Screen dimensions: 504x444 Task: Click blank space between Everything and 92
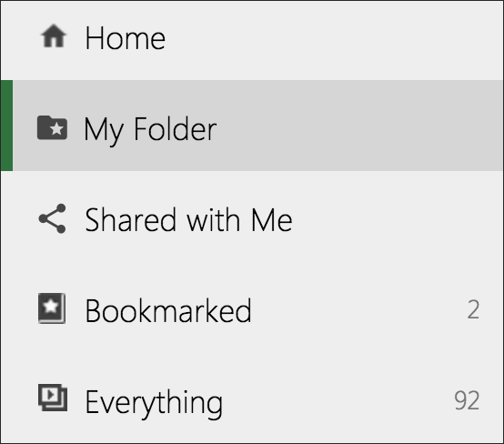pyautogui.click(x=338, y=401)
